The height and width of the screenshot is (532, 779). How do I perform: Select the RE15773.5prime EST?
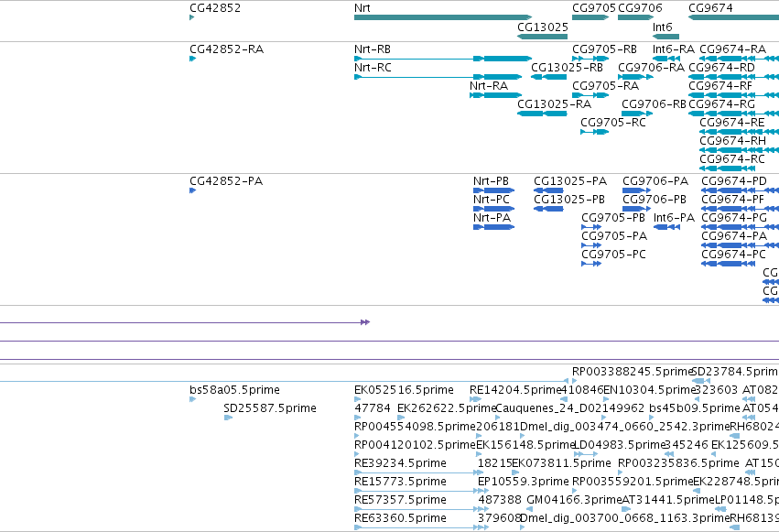[421, 492]
